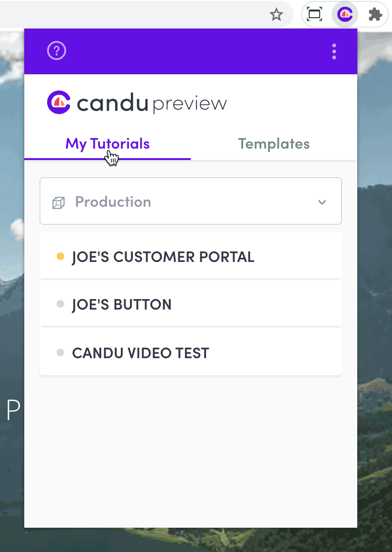Open the Production environment dropdown label
The width and height of the screenshot is (392, 552).
click(x=113, y=202)
